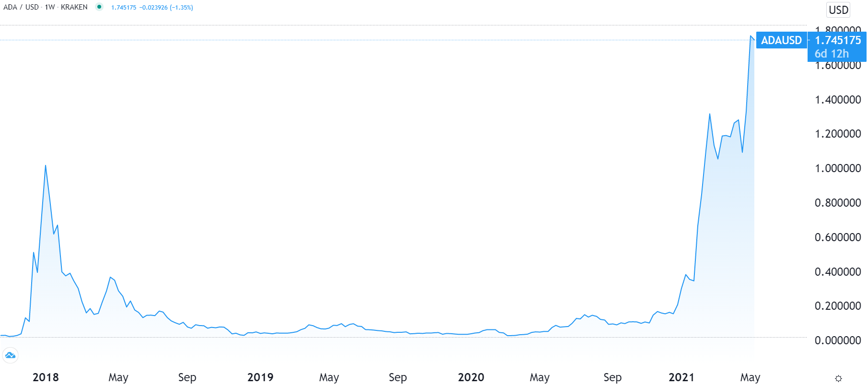The width and height of the screenshot is (868, 386).
Task: Select the 1W interval label
Action: click(x=50, y=7)
